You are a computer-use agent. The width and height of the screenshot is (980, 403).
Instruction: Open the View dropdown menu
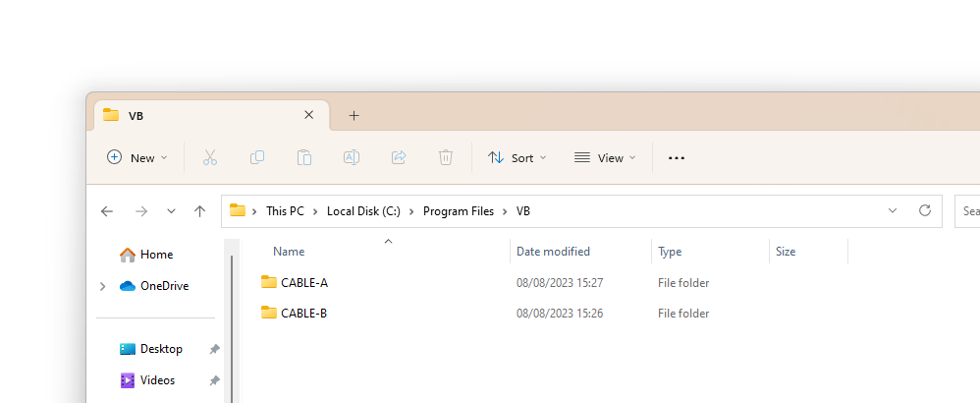click(605, 157)
